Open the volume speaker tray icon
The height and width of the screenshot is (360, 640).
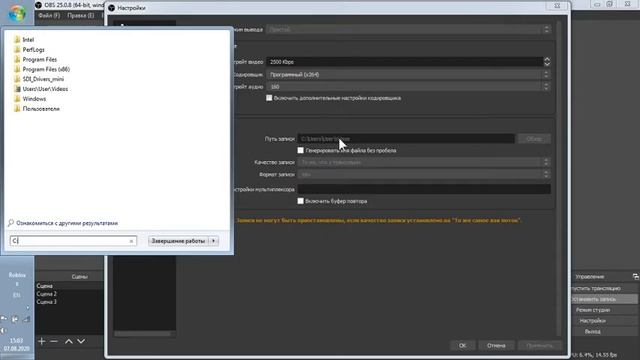pyautogui.click(x=3, y=331)
